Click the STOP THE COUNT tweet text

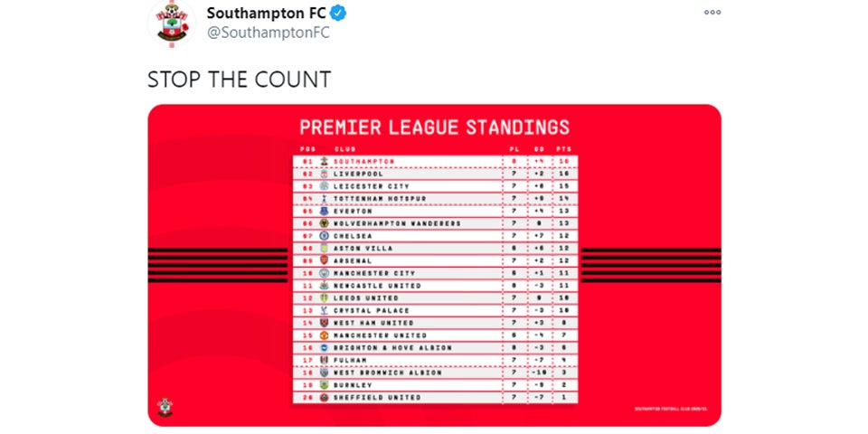[239, 80]
